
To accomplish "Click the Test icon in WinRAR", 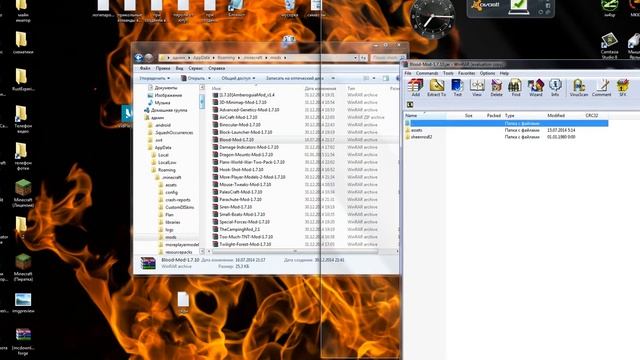I will 457,88.
